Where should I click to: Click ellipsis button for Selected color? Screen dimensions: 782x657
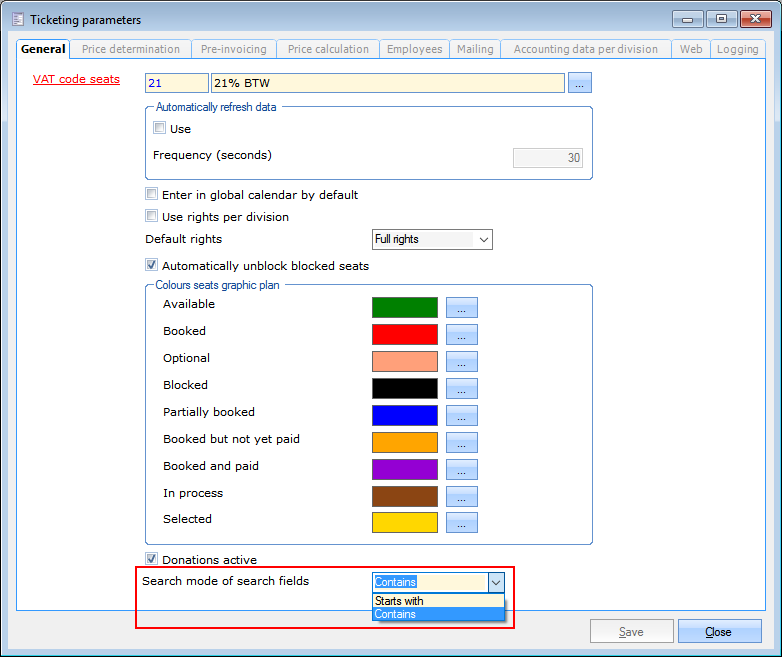(x=461, y=522)
